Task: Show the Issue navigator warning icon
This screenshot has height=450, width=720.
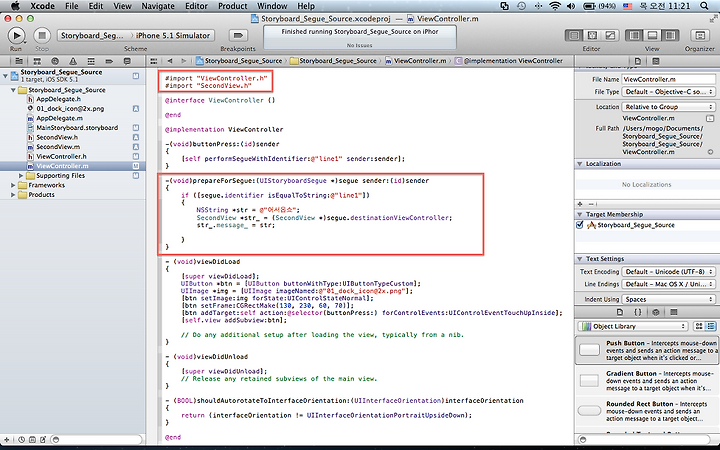Action: [x=73, y=61]
